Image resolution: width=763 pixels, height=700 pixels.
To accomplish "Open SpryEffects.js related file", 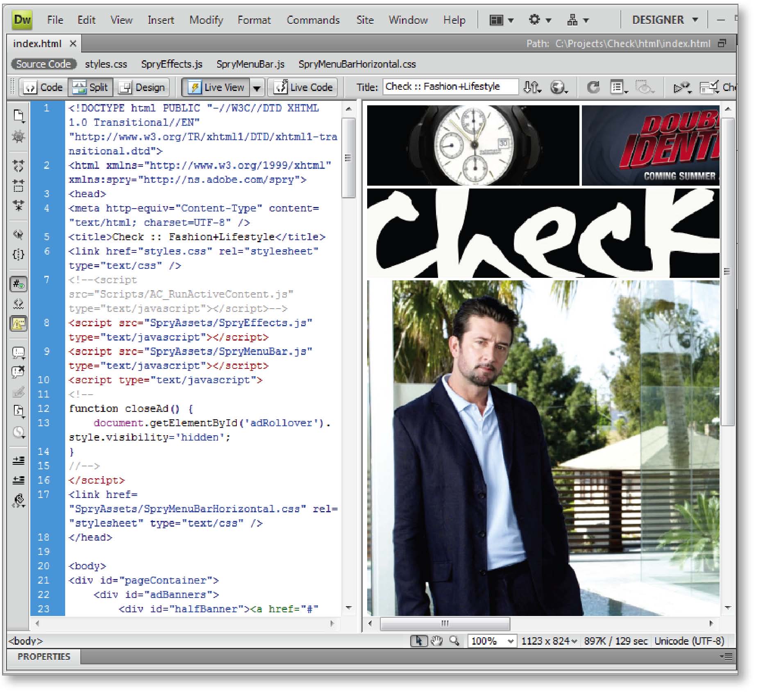I will 172,64.
